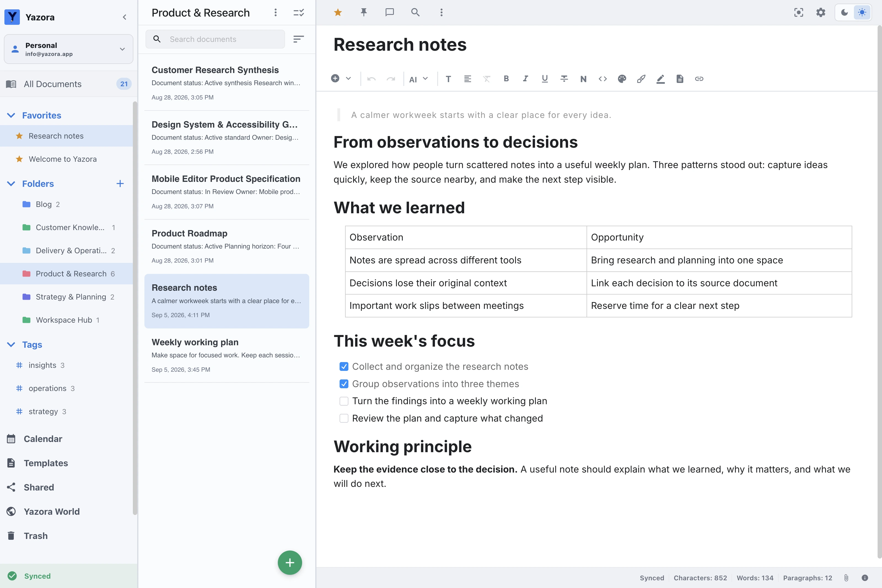Enter focus mode from the top bar
Screen dimensions: 882x588
point(799,12)
